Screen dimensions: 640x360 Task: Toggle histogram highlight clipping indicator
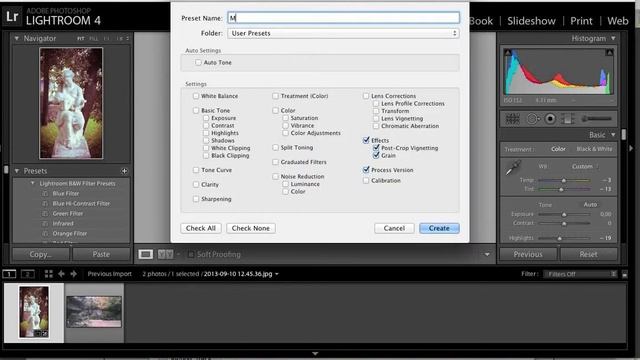(609, 53)
